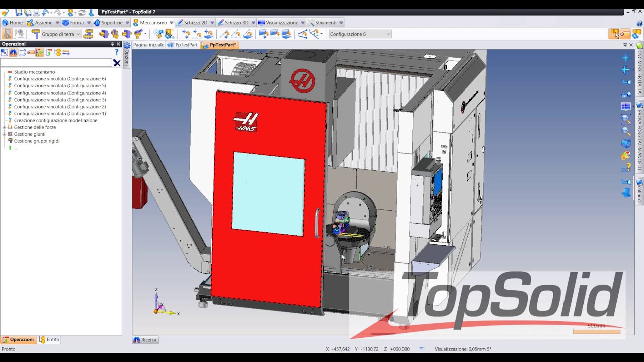Click the magnifier over part toolbar icon
The height and width of the screenshot is (362, 644).
click(x=169, y=34)
